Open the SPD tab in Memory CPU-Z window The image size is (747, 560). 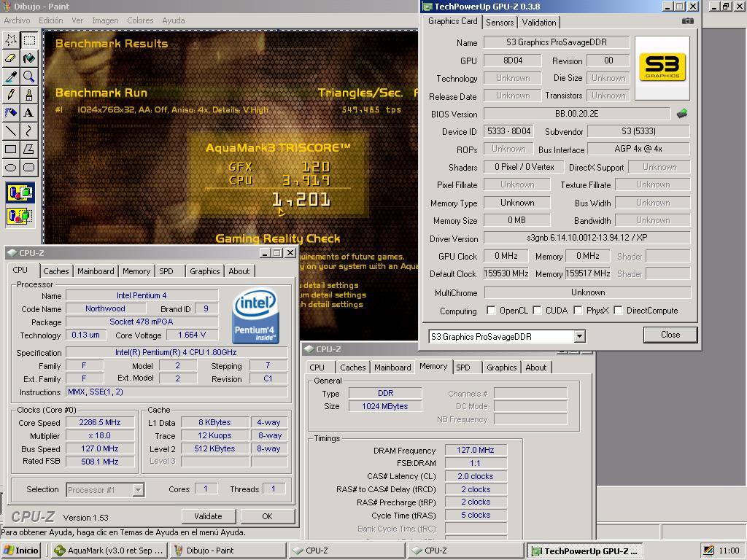click(x=463, y=367)
